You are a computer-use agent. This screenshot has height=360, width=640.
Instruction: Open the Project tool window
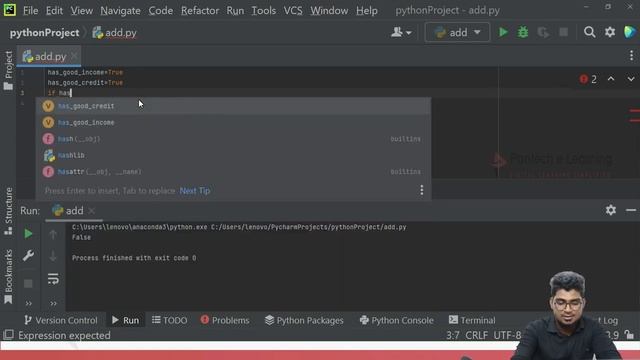pyautogui.click(x=8, y=70)
